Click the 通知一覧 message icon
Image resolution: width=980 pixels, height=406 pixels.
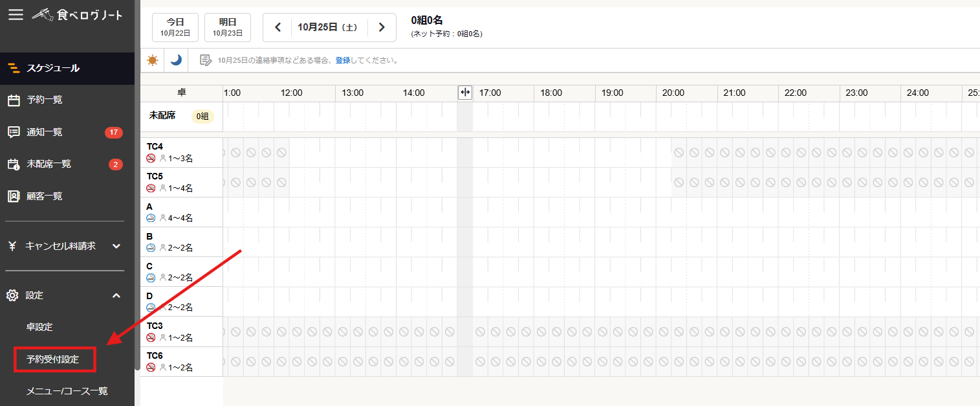coord(14,132)
